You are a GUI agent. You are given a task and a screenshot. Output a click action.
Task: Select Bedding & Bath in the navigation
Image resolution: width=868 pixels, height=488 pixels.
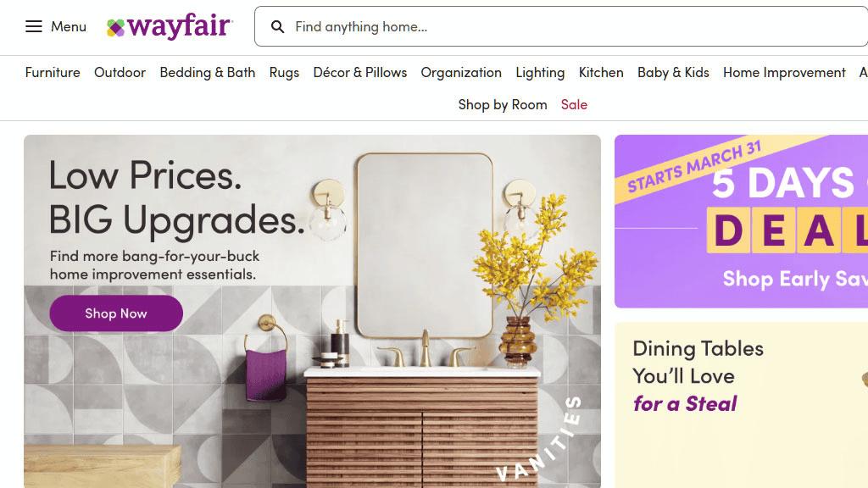208,73
